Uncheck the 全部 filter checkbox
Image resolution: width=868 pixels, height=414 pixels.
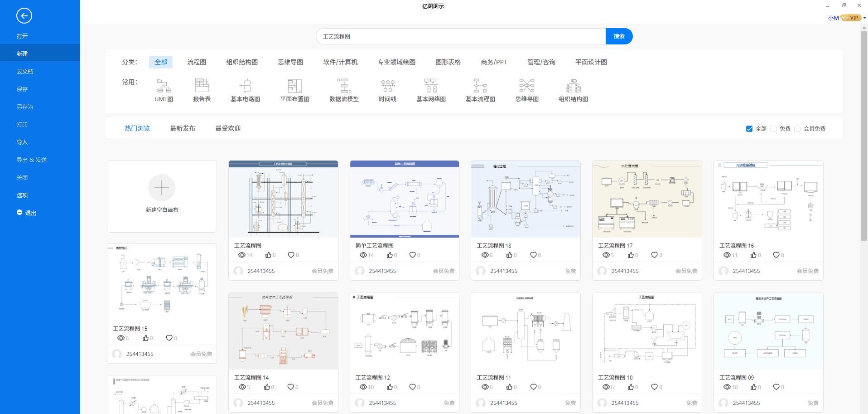(749, 129)
